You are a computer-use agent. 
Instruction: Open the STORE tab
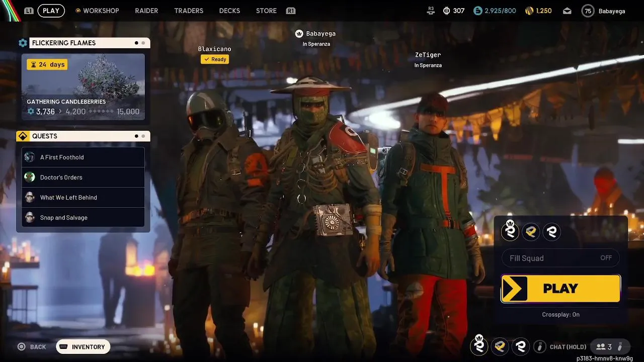tap(266, 11)
